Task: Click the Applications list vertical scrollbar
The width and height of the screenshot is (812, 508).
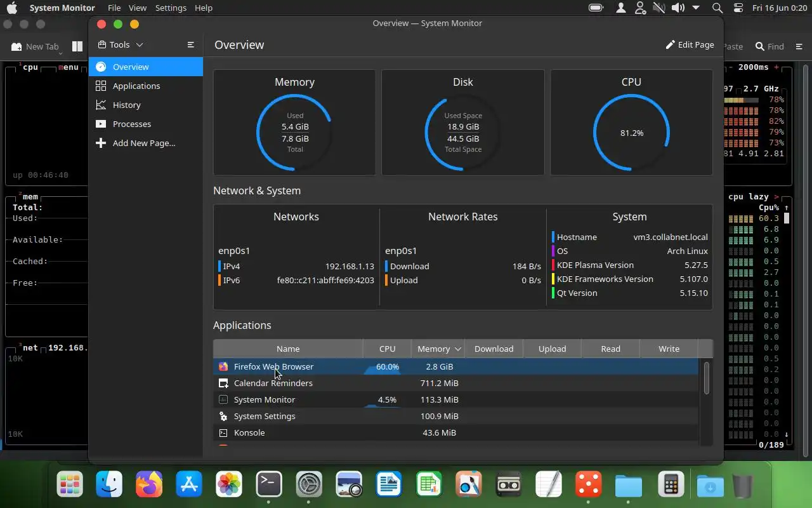Action: tap(706, 378)
